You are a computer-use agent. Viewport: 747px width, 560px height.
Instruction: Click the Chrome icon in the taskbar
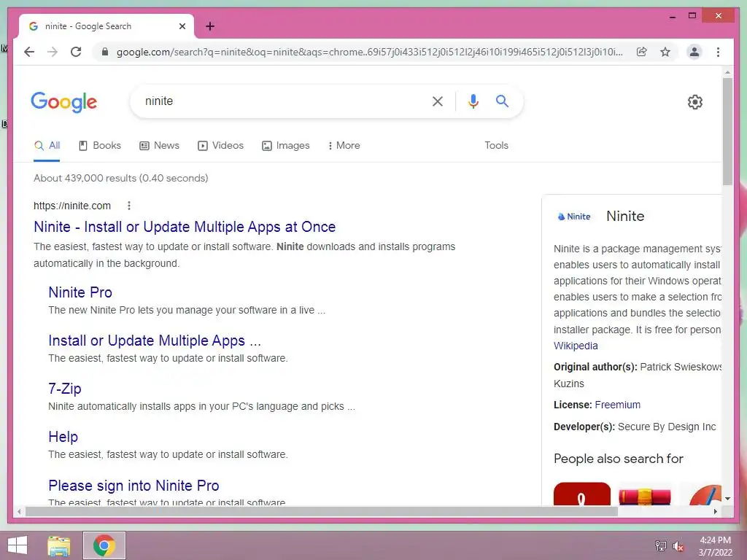104,545
